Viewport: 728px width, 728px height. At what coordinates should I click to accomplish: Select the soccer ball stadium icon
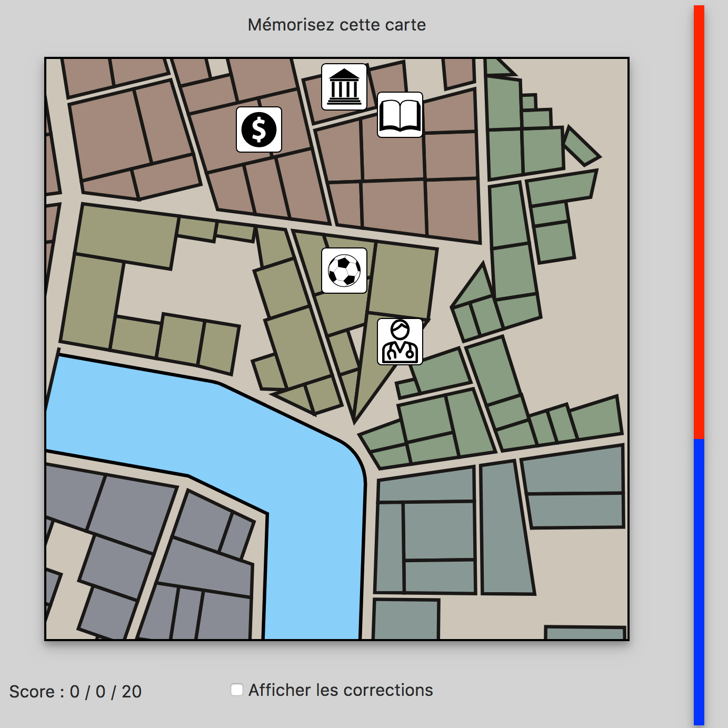344,271
